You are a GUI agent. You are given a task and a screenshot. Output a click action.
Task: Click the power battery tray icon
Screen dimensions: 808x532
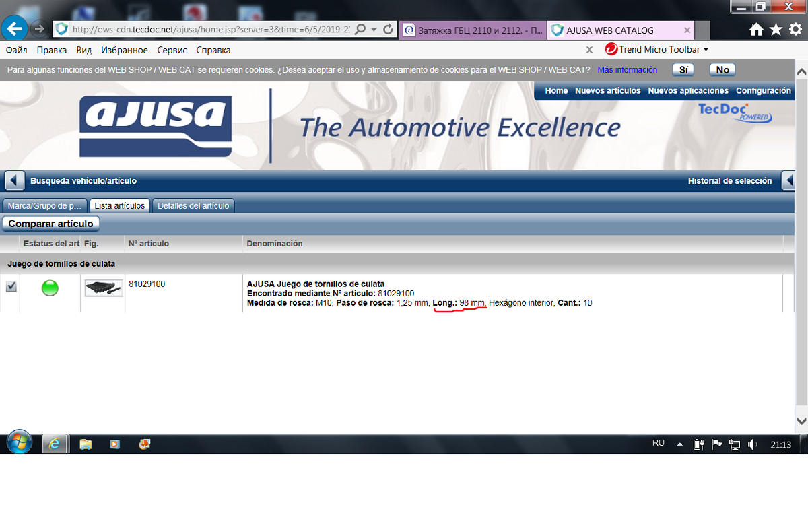click(x=699, y=444)
